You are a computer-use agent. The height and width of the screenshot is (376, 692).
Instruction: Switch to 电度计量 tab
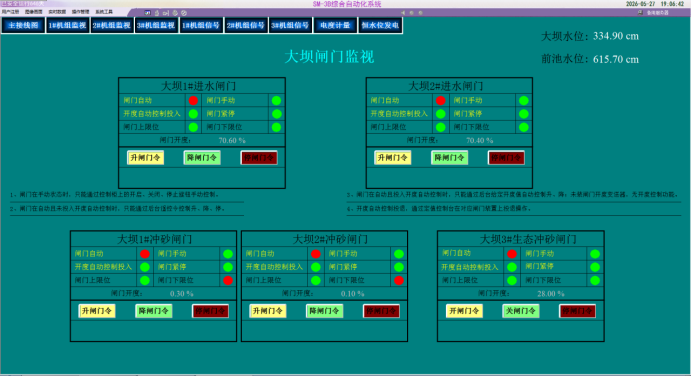[x=335, y=25]
